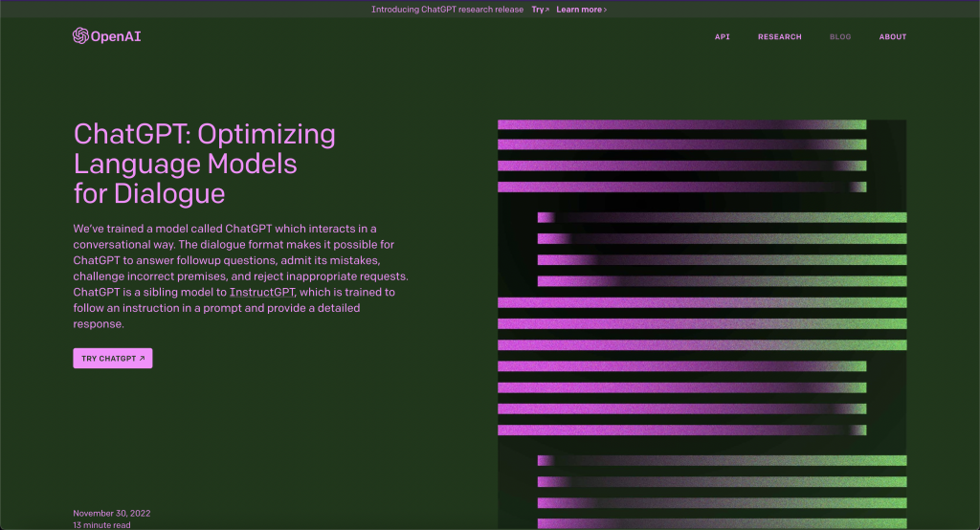980x530 pixels.
Task: Open the About page link
Action: coord(892,37)
